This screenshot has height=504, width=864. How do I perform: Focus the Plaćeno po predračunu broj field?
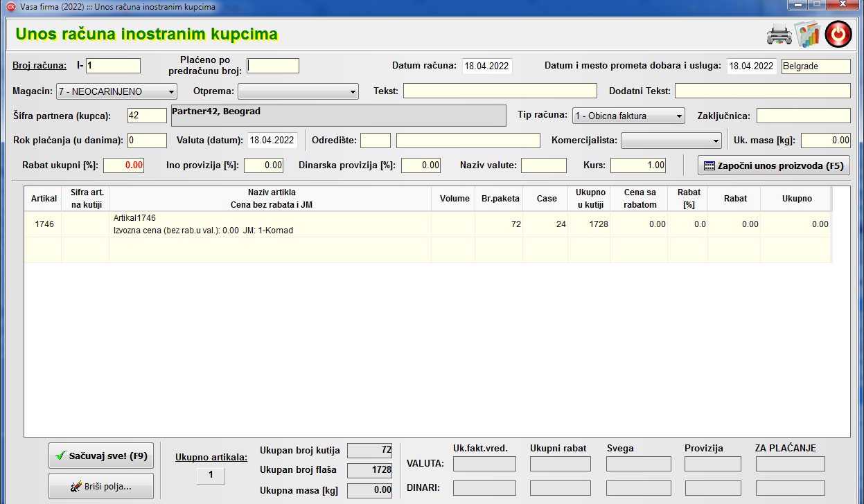coord(273,66)
